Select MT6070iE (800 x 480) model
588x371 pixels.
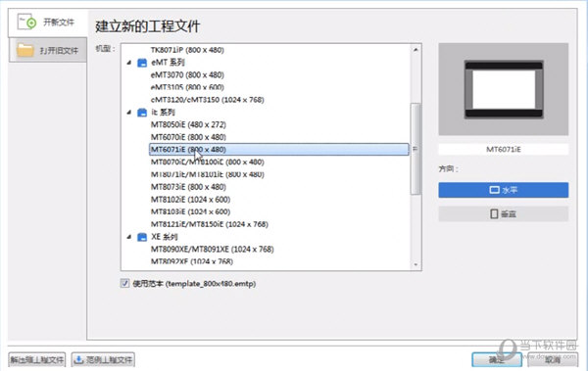[x=188, y=137]
